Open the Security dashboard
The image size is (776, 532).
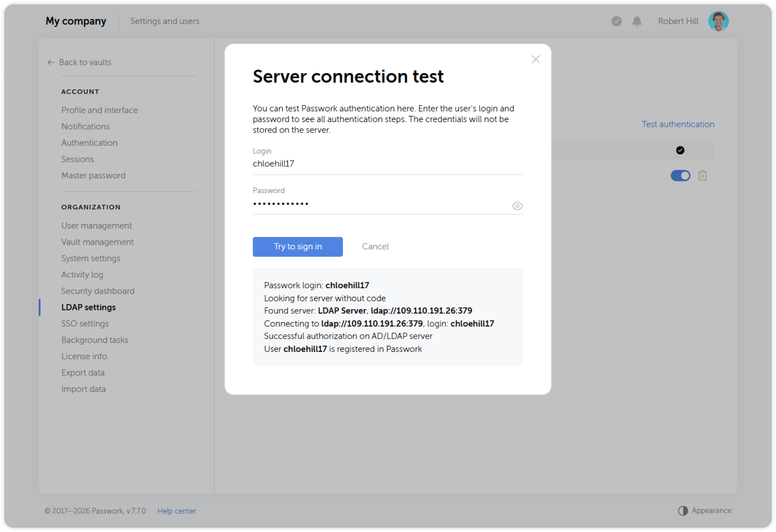[x=98, y=291]
